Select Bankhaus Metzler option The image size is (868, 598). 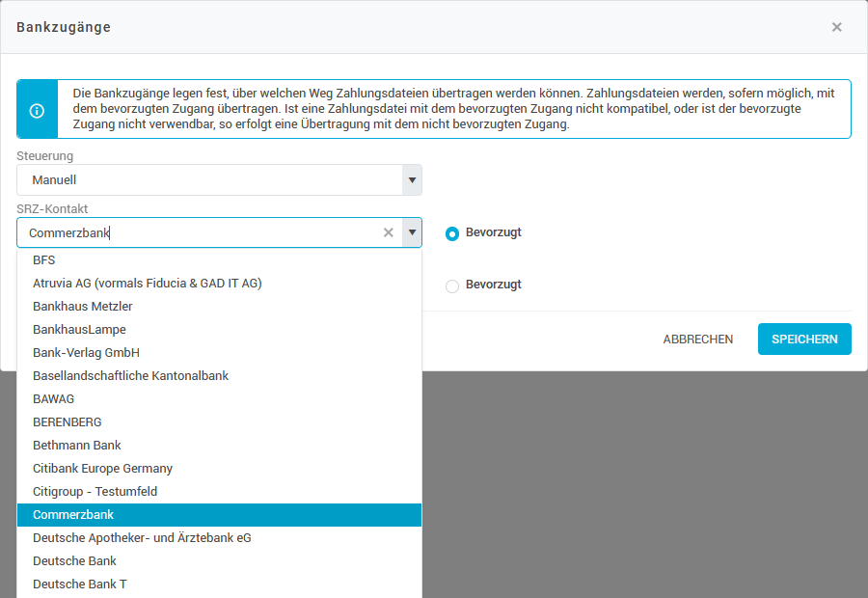pos(83,307)
